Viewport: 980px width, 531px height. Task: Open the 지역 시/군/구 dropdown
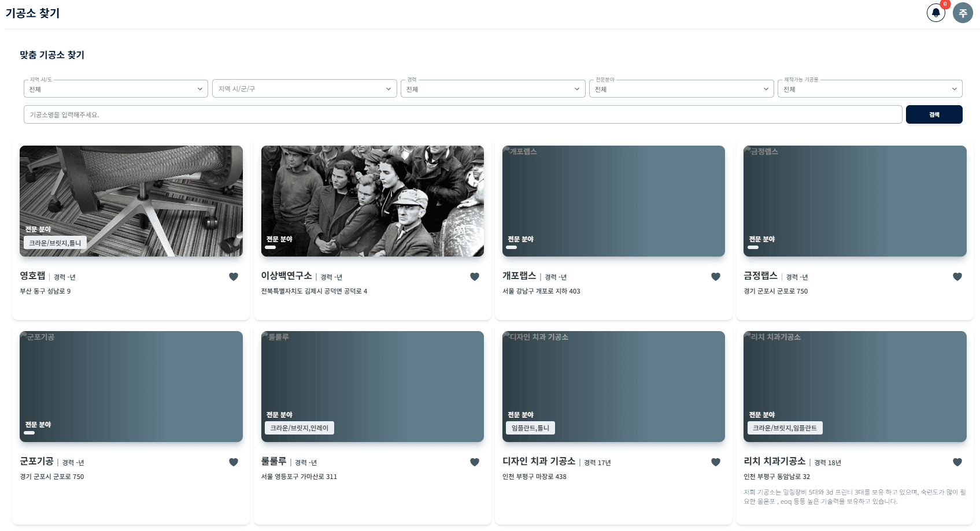(x=304, y=89)
